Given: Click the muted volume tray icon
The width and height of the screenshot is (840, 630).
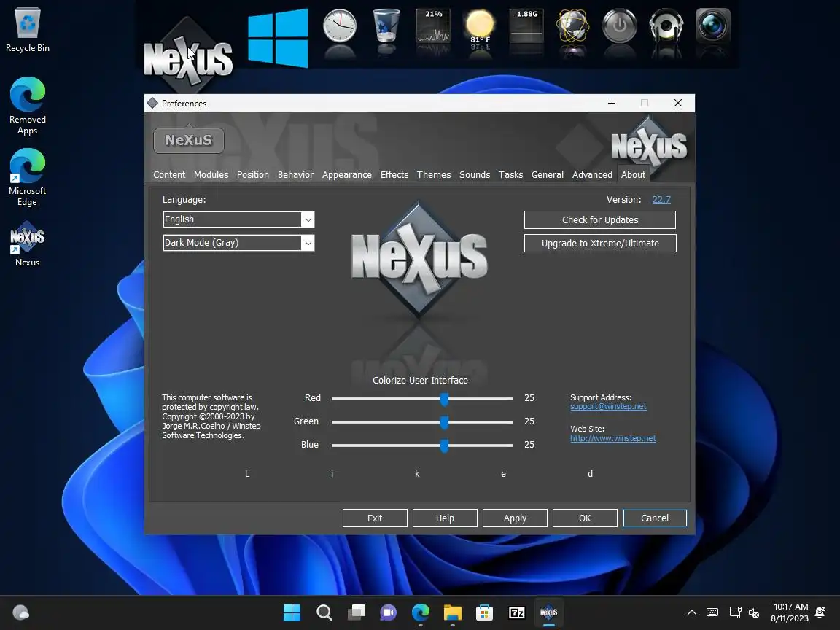Looking at the screenshot, I should (x=754, y=612).
